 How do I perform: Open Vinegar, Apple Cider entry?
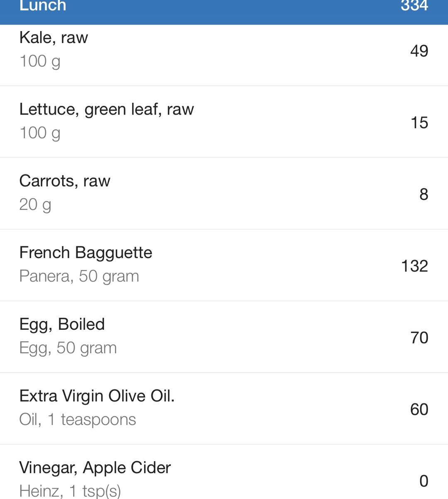(95, 468)
